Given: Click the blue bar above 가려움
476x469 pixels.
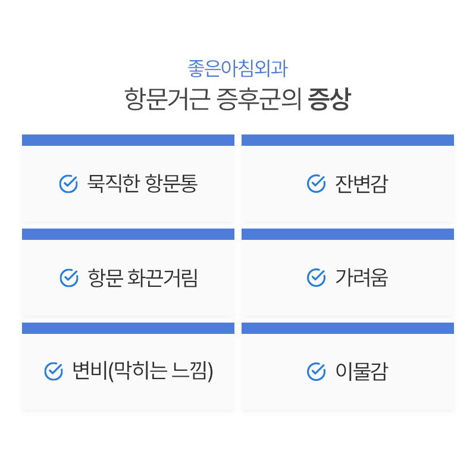Looking at the screenshot, I should click(347, 234).
